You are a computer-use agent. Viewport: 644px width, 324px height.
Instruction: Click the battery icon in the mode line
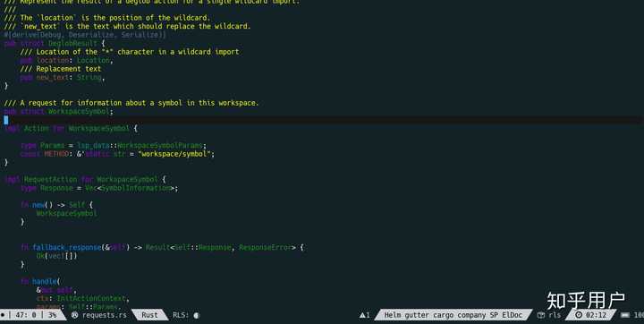coord(625,315)
